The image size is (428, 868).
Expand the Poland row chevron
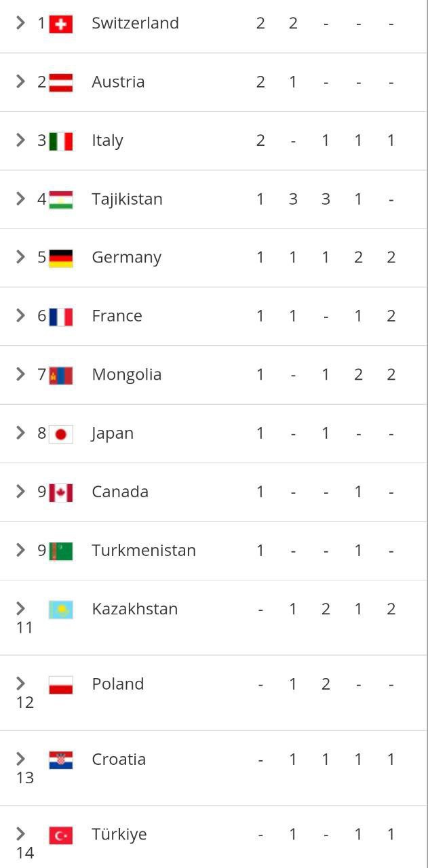20,684
